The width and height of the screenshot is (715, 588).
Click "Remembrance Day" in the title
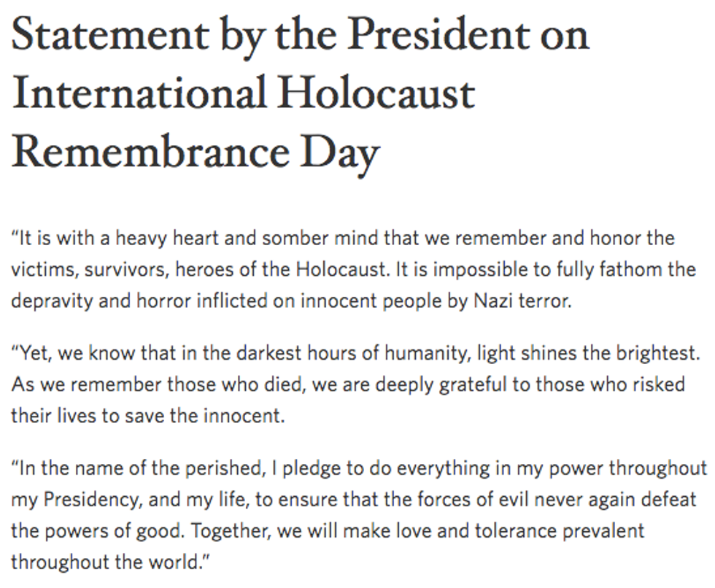click(196, 152)
